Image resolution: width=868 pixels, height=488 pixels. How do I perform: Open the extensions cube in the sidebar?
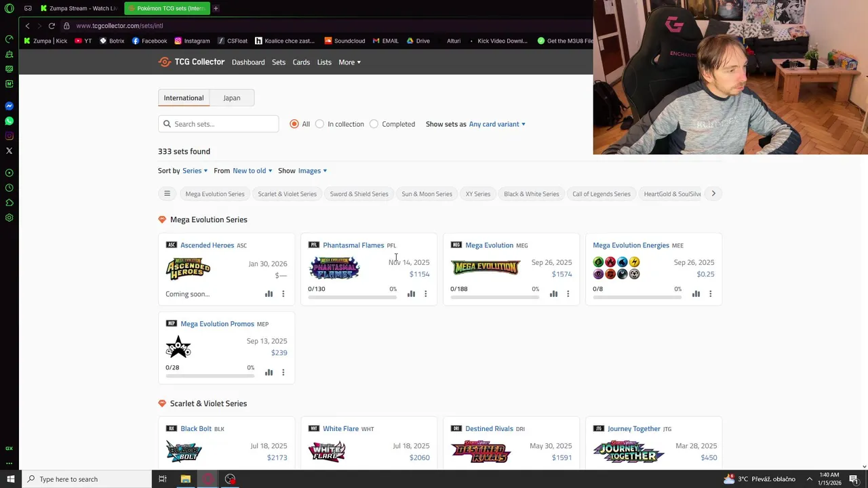tap(9, 203)
